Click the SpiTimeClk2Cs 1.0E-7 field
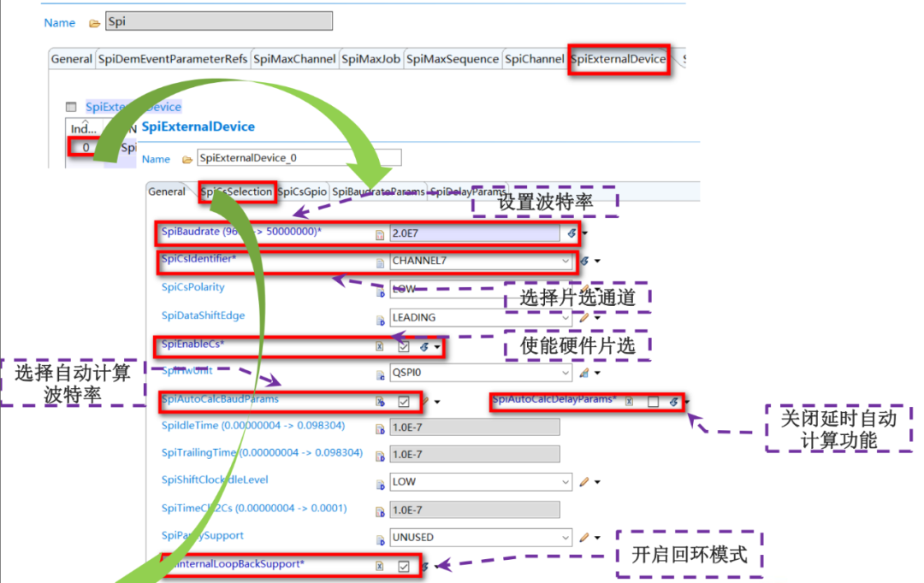This screenshot has height=583, width=924. tap(475, 510)
